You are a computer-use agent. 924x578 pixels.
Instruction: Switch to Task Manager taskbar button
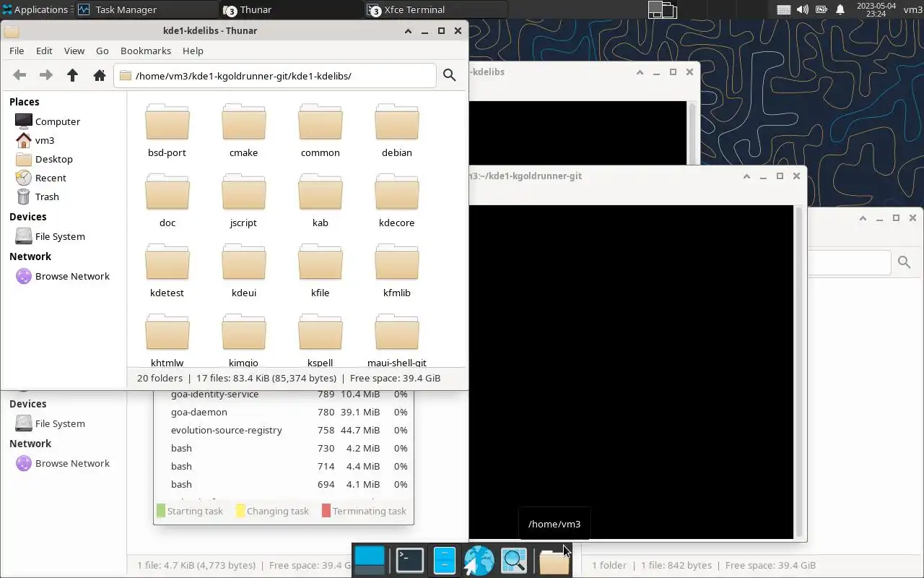(x=147, y=9)
